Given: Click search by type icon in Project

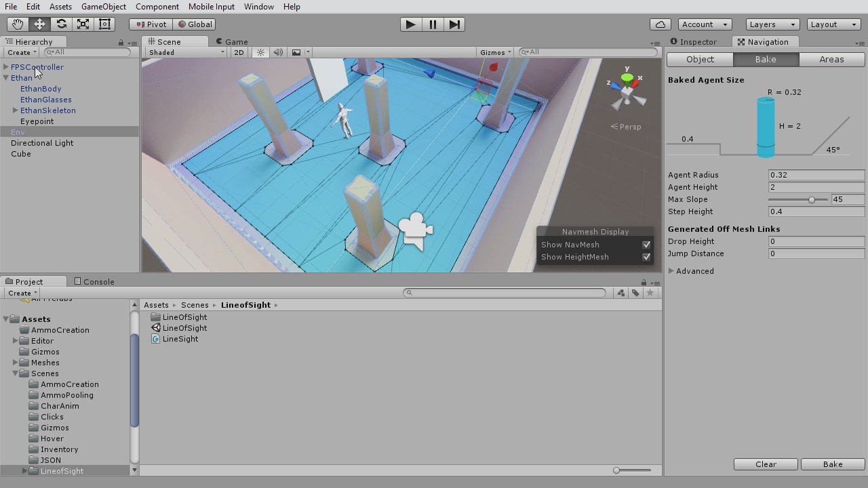Looking at the screenshot, I should [x=620, y=293].
